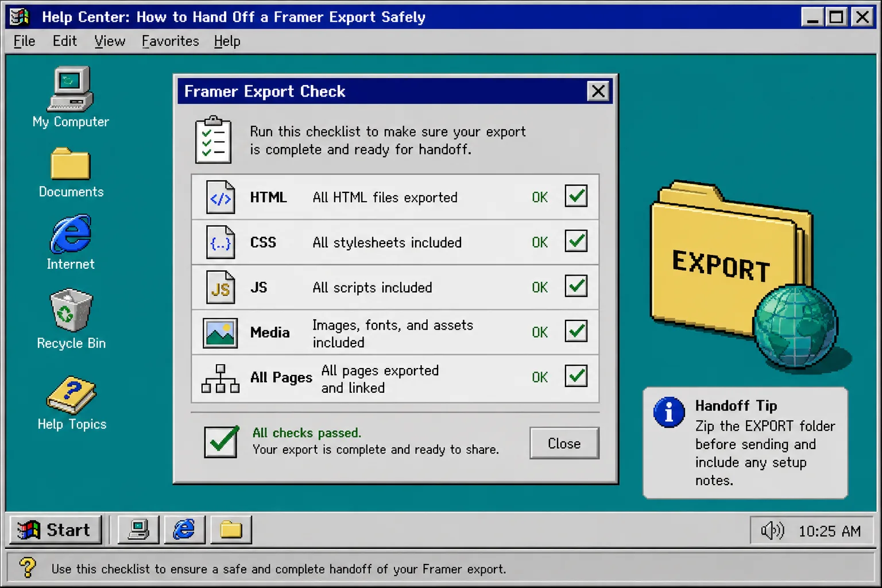Toggle the JS row checkbox

click(576, 285)
